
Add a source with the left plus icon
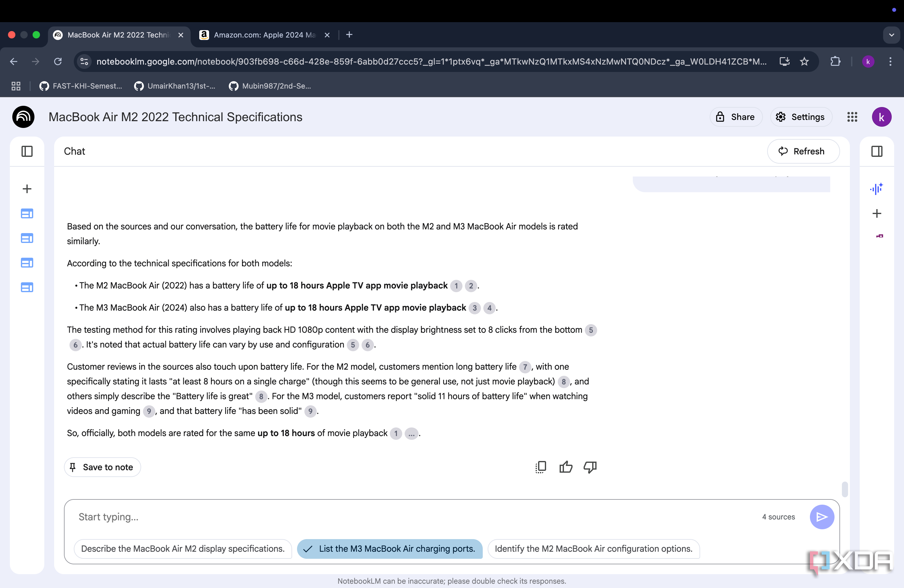coord(27,189)
